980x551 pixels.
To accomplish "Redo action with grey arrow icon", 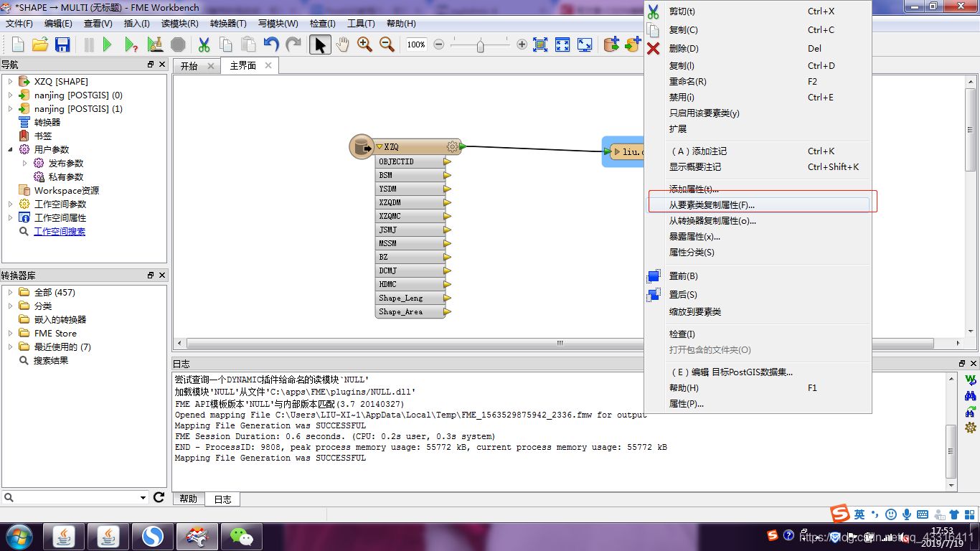I will [293, 44].
